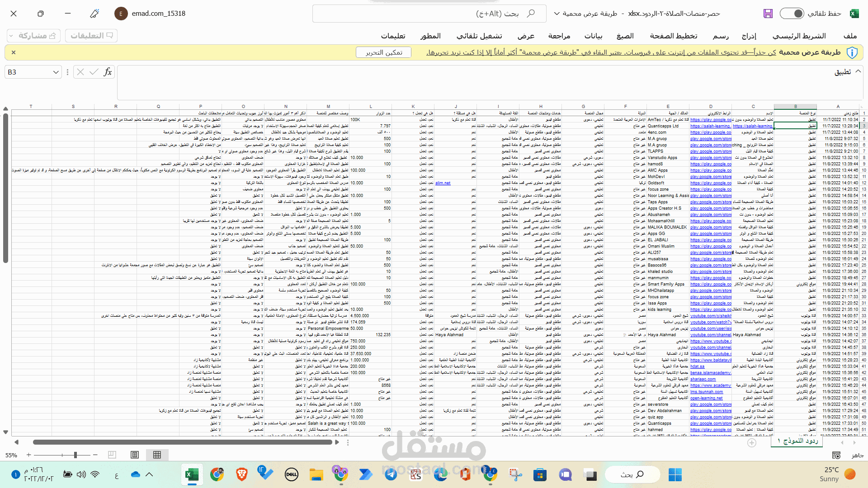868x488 pixels.
Task: Toggle the AutoSave switch
Action: click(x=792, y=14)
